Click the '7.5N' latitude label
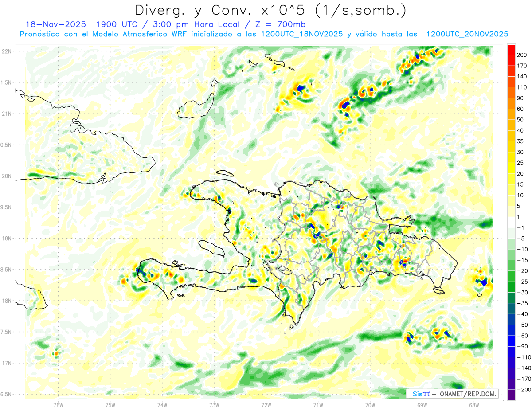 [x=6, y=332]
